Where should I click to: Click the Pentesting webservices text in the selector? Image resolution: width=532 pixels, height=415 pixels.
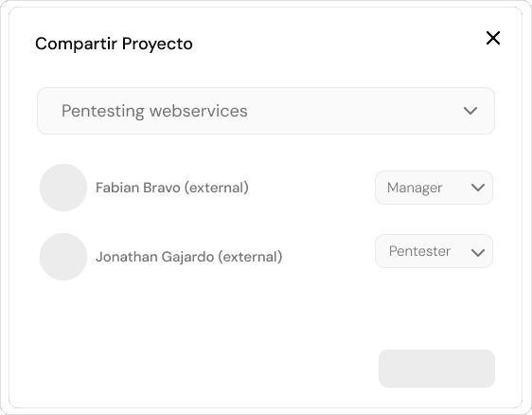click(154, 111)
